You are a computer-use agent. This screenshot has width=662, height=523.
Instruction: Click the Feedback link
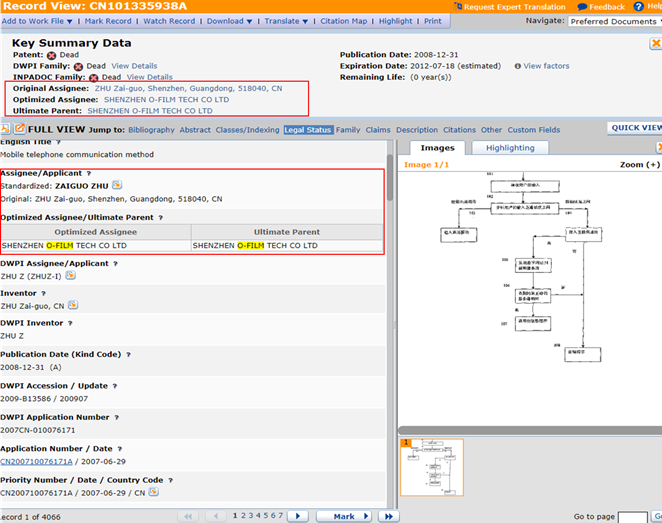tap(607, 7)
